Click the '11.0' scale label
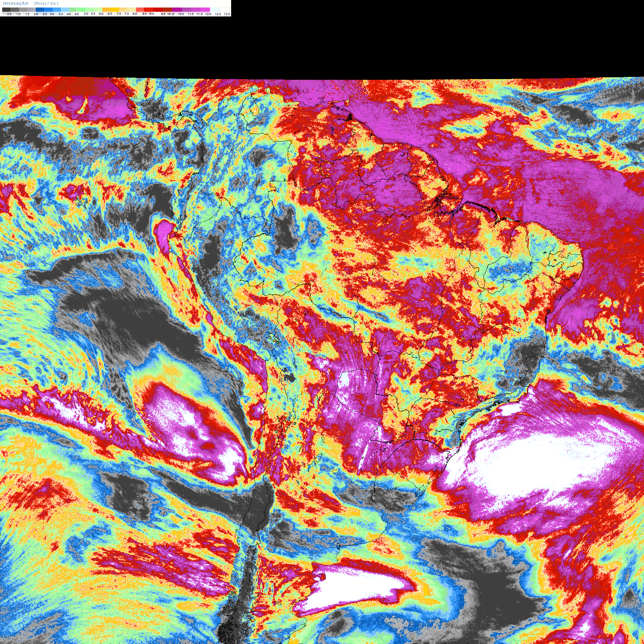 191,14
